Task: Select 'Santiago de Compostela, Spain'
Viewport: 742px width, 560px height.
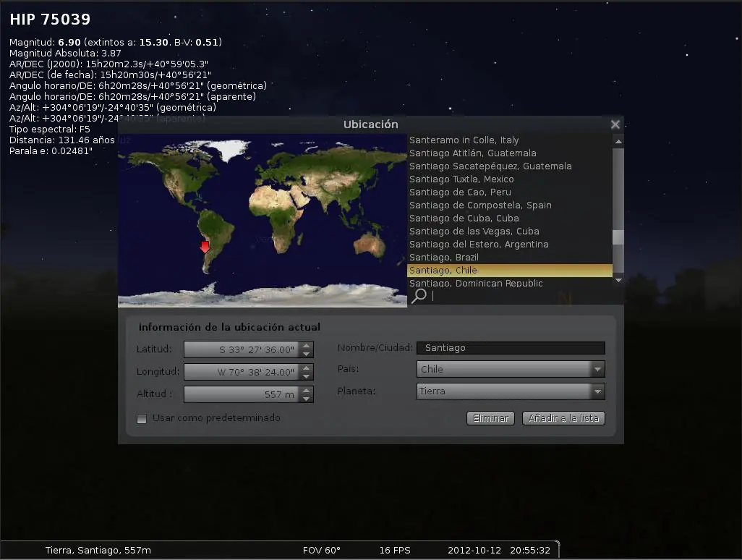Action: tap(510, 205)
